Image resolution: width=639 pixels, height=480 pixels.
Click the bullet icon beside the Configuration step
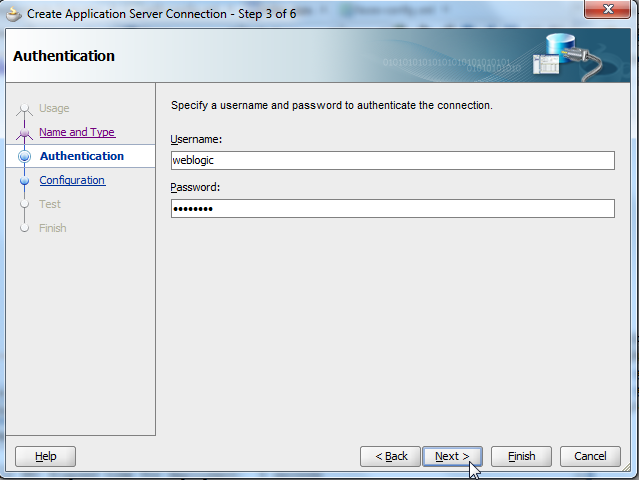click(x=25, y=181)
